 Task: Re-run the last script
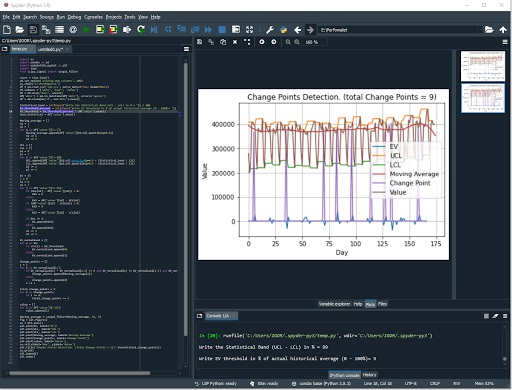pyautogui.click(x=141, y=30)
